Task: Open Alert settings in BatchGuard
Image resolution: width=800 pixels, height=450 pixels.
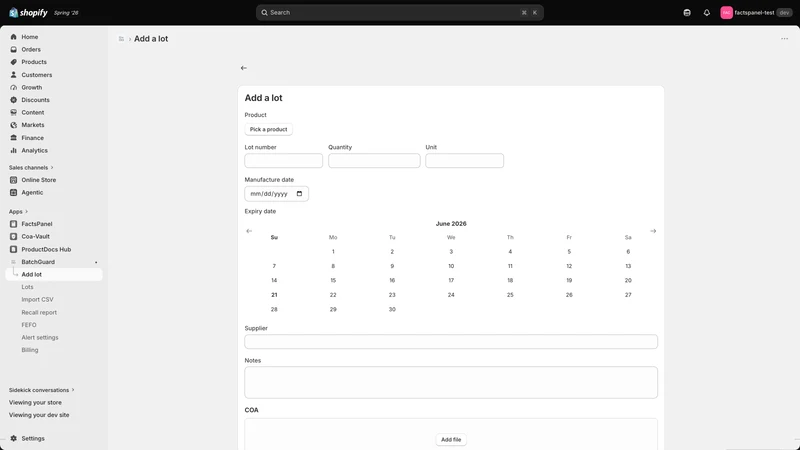Action: pos(40,337)
